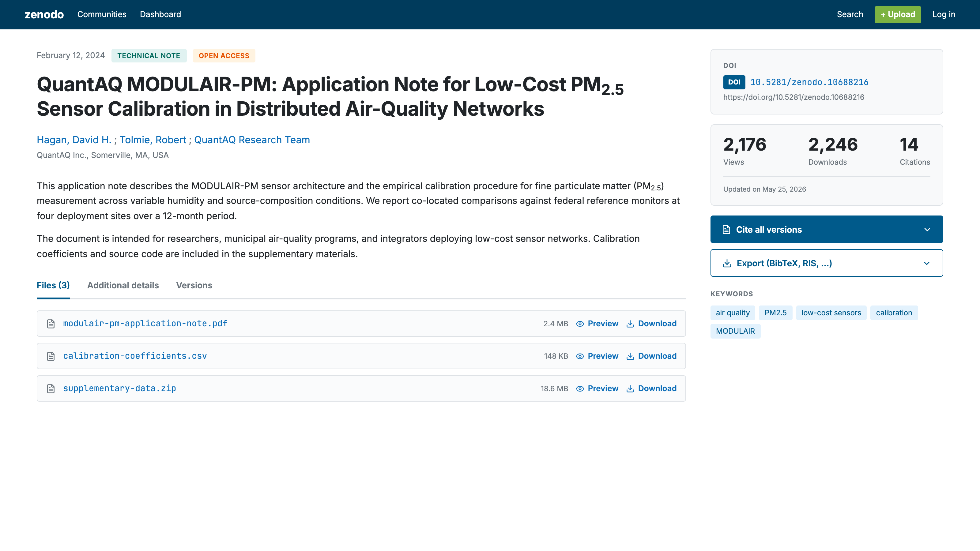Click export download icon in Export box
Viewport: 980px width, 551px height.
pos(727,263)
